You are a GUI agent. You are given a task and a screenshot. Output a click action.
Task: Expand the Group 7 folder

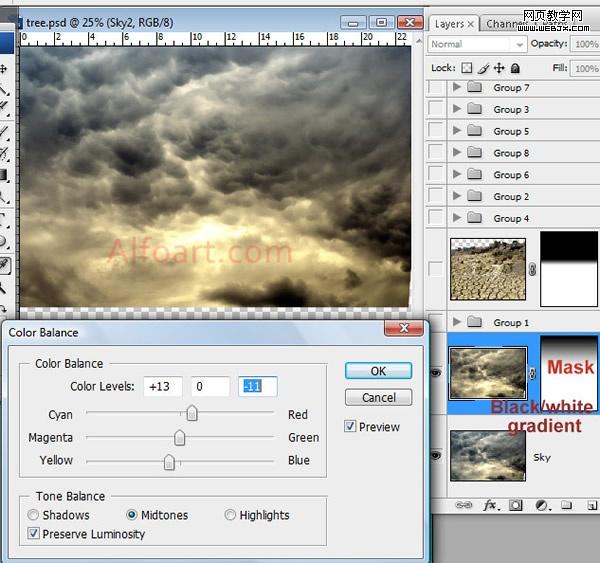pyautogui.click(x=457, y=88)
